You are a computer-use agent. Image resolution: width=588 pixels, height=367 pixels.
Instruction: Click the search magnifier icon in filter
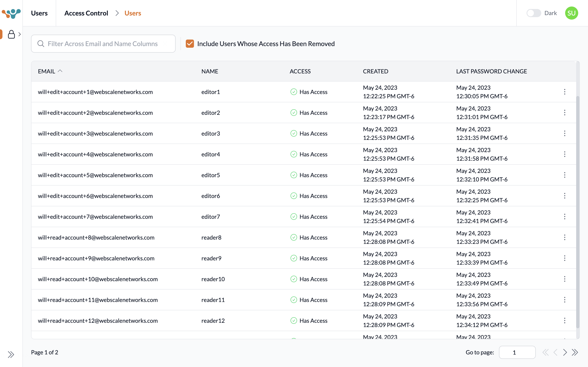pyautogui.click(x=41, y=44)
